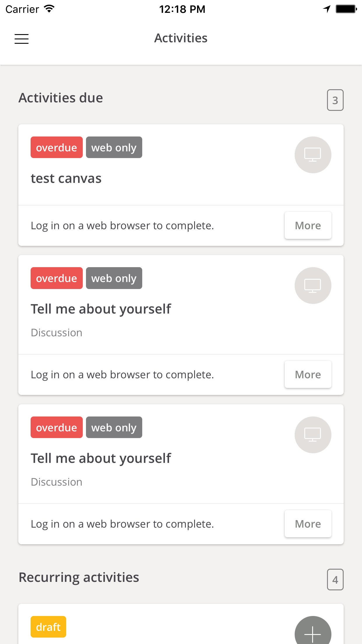Tap monitor icon on first Discussion card
Screen dimensions: 362x644
(x=313, y=286)
